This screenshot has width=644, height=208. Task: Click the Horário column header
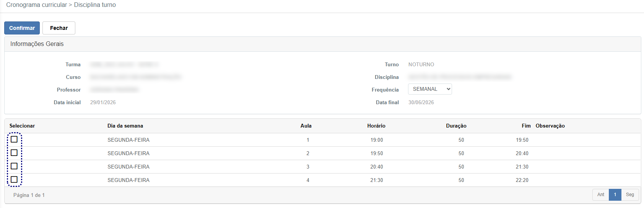[376, 126]
